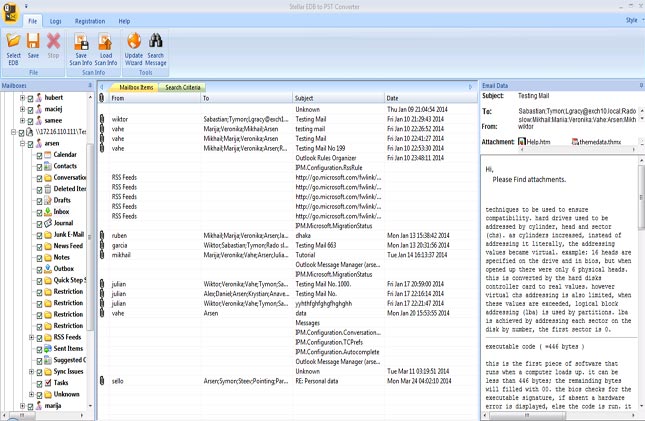Image resolution: width=645 pixels, height=421 pixels.
Task: Toggle the marija mailbox checkbox
Action: (x=30, y=406)
